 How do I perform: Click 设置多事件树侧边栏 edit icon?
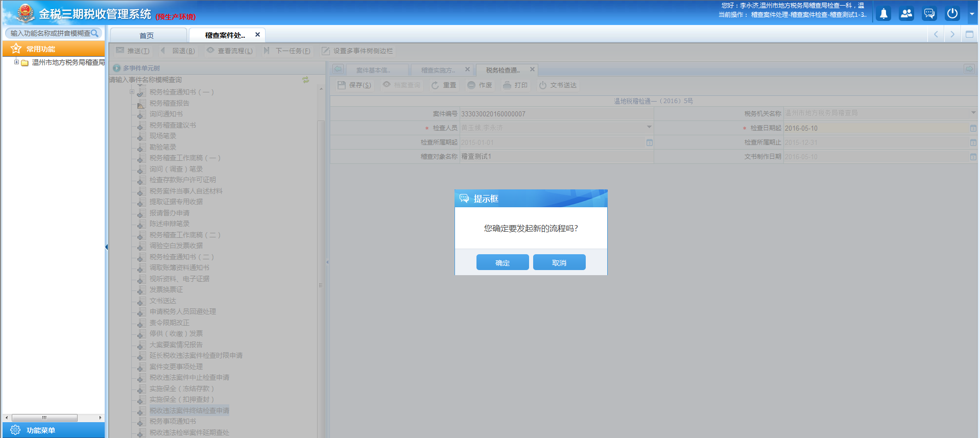pyautogui.click(x=325, y=51)
